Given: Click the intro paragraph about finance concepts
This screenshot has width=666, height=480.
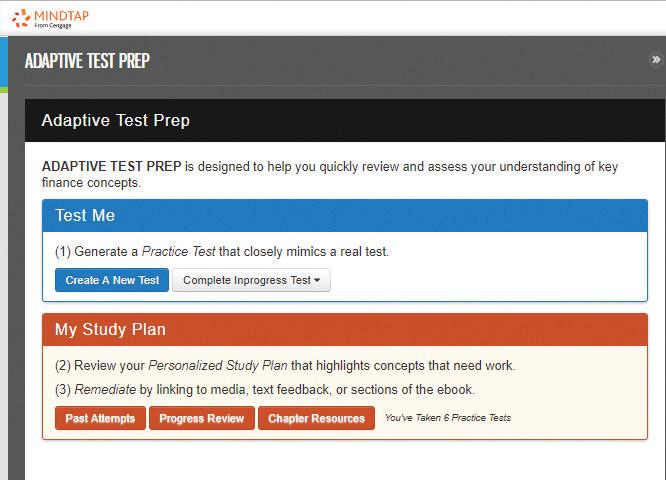Looking at the screenshot, I should pyautogui.click(x=330, y=175).
